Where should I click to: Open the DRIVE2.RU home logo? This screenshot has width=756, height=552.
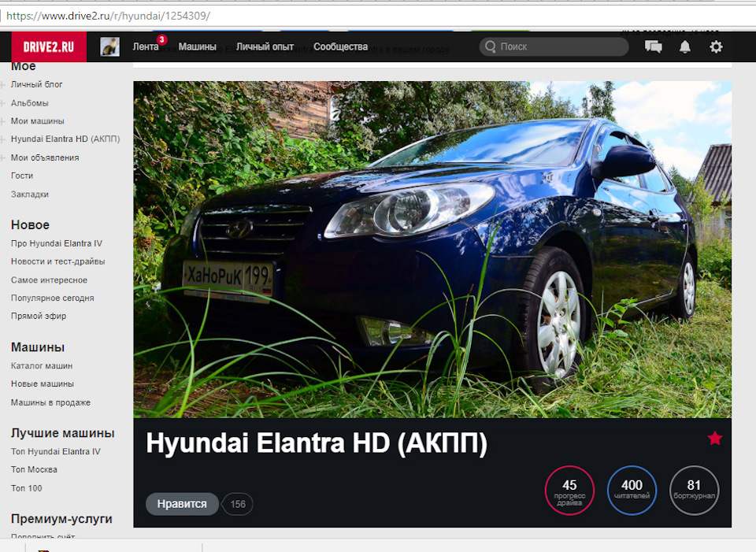49,46
